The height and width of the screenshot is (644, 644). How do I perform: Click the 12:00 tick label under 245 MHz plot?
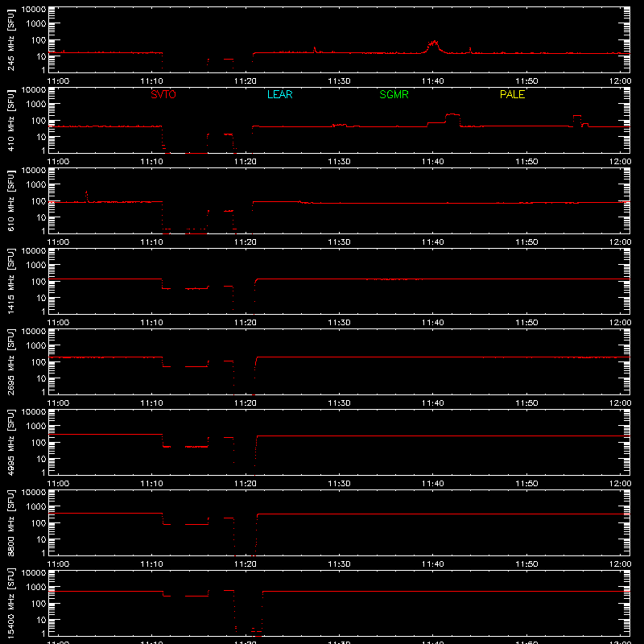pyautogui.click(x=620, y=81)
